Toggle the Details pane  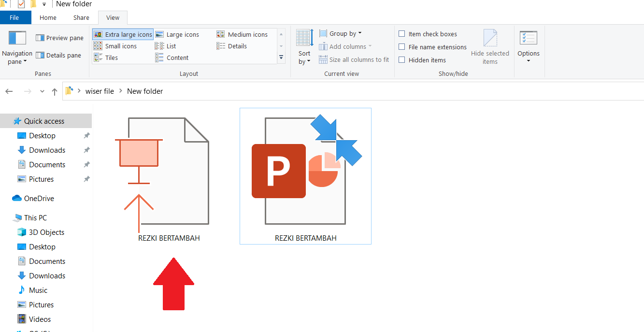point(58,56)
